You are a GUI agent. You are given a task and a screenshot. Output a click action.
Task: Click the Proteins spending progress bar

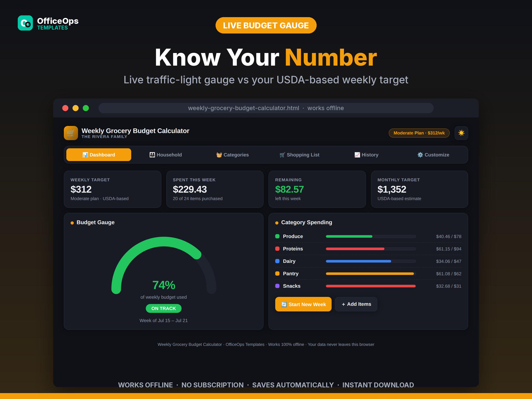tap(371, 249)
